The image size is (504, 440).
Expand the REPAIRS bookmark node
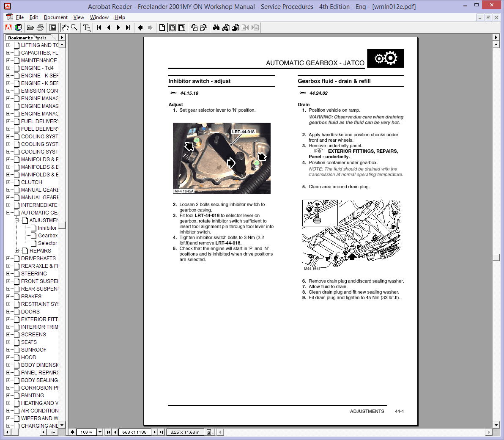[17, 250]
